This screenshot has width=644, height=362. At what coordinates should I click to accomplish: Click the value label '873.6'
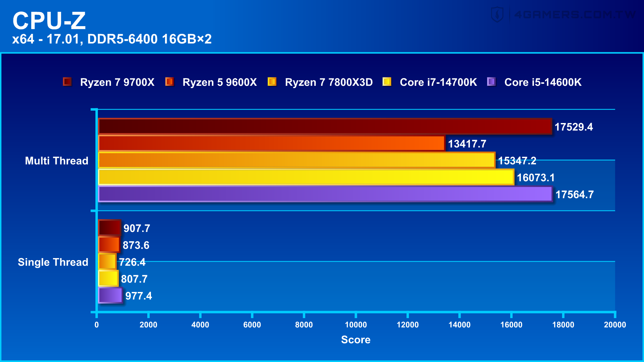pos(136,245)
